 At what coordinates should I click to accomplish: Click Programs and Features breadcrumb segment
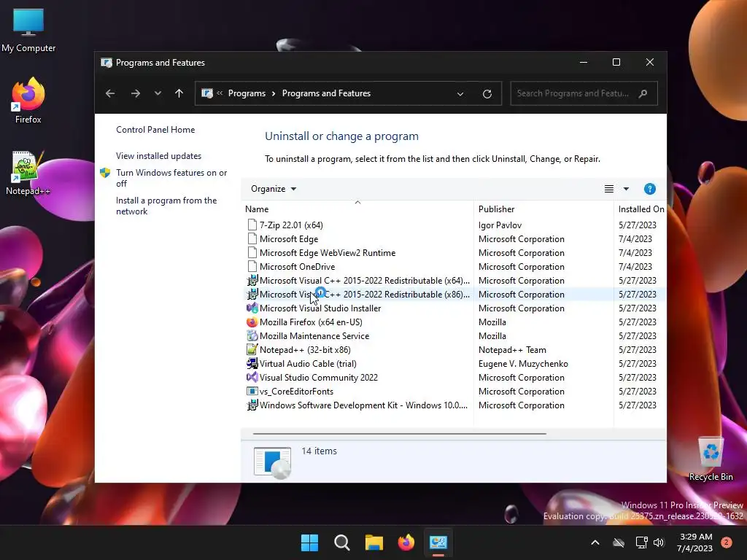326,93
